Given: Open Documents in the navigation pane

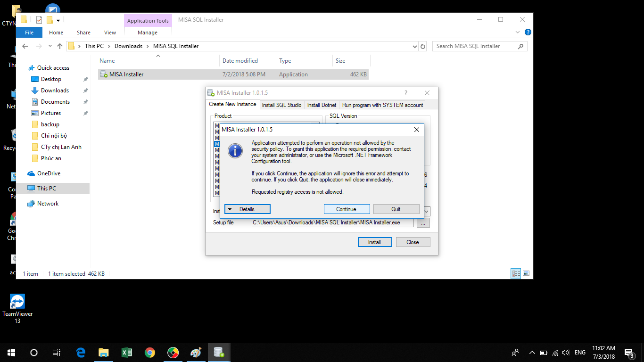Looking at the screenshot, I should (x=55, y=102).
